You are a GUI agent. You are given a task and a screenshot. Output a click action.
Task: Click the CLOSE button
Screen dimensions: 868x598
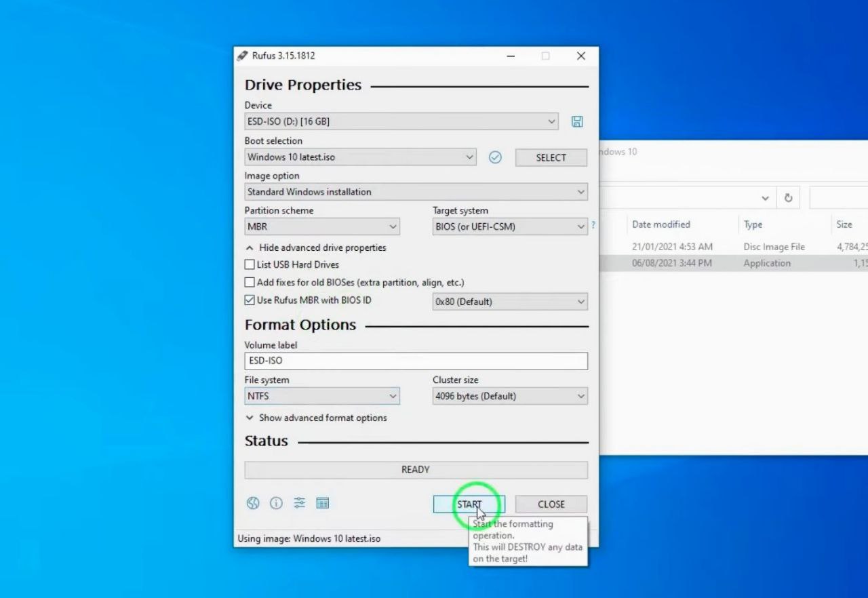point(551,504)
